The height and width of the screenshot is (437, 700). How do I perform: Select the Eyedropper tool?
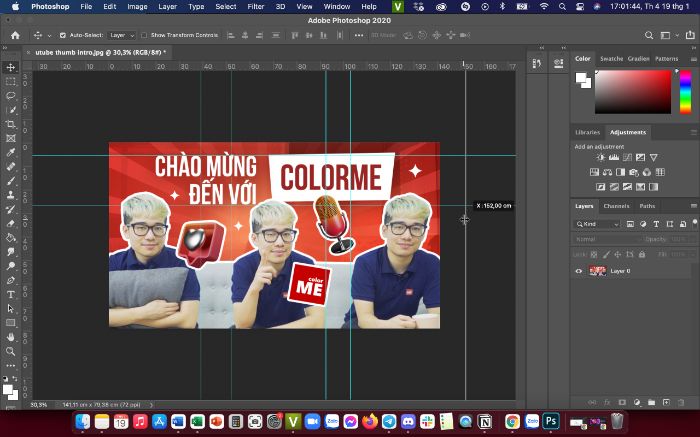coord(11,153)
